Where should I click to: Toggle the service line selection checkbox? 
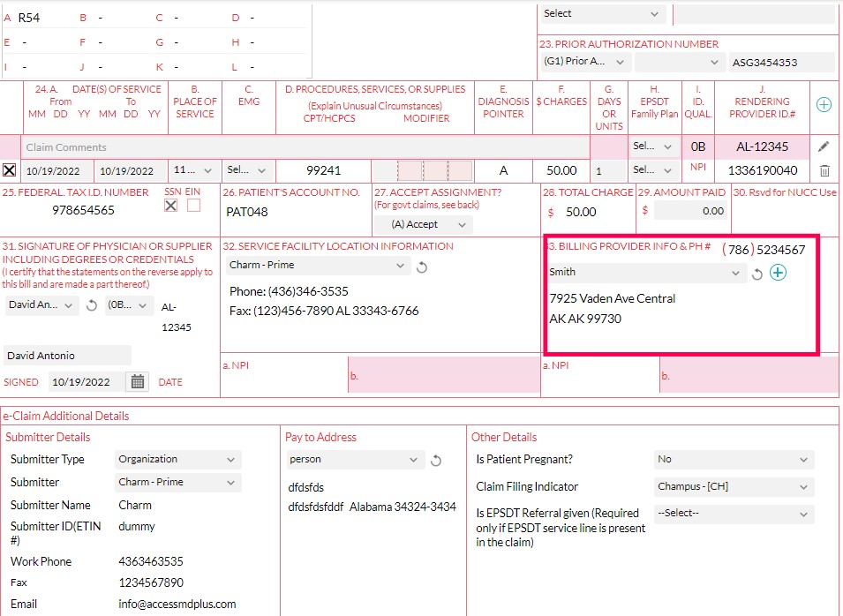[x=9, y=170]
